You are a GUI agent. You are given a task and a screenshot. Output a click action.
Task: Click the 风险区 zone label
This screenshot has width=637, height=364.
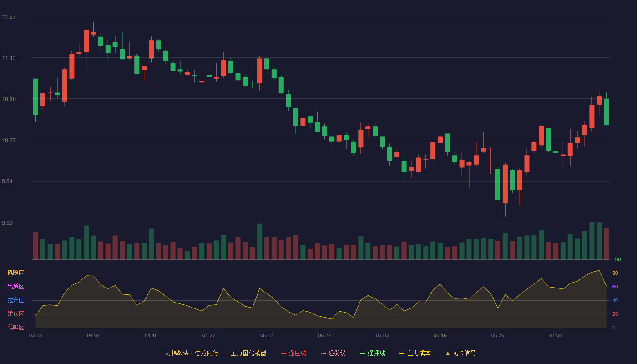(x=16, y=273)
